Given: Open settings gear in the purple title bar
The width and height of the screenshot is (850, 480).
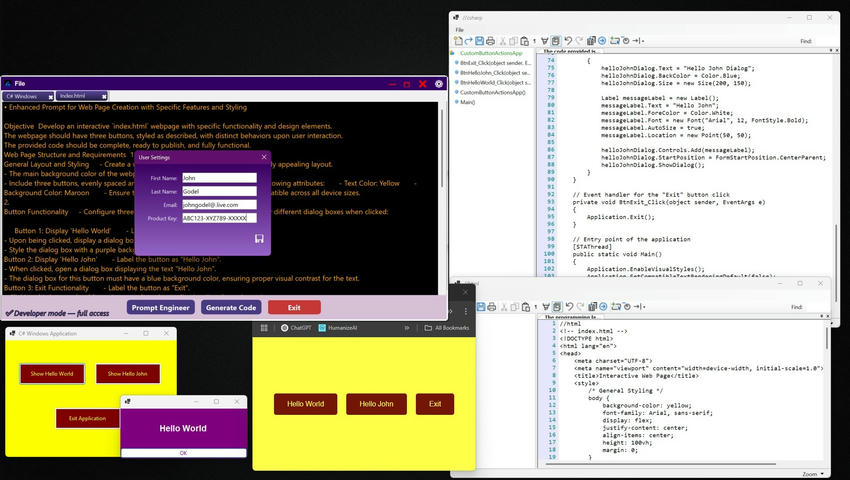Looking at the screenshot, I should (x=439, y=84).
